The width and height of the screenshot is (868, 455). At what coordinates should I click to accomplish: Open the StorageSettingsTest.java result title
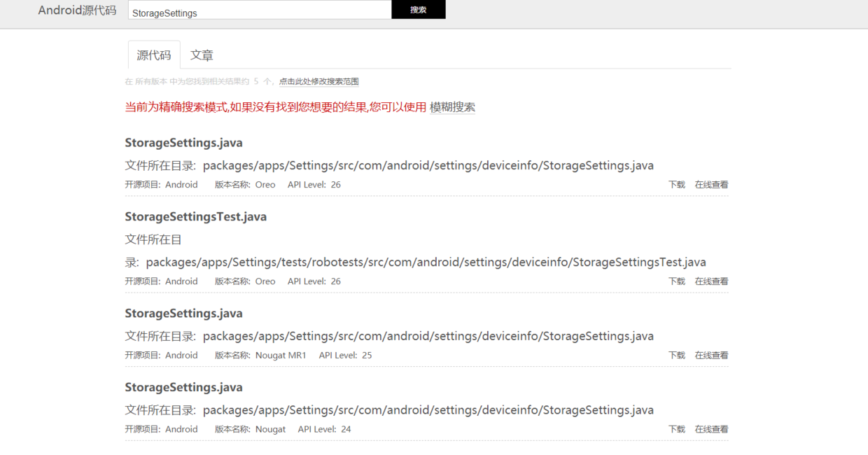click(195, 216)
